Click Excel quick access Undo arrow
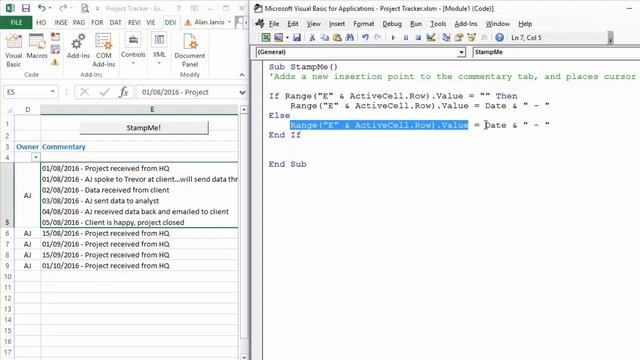Screen dimensions: 640x360 [x=41, y=8]
